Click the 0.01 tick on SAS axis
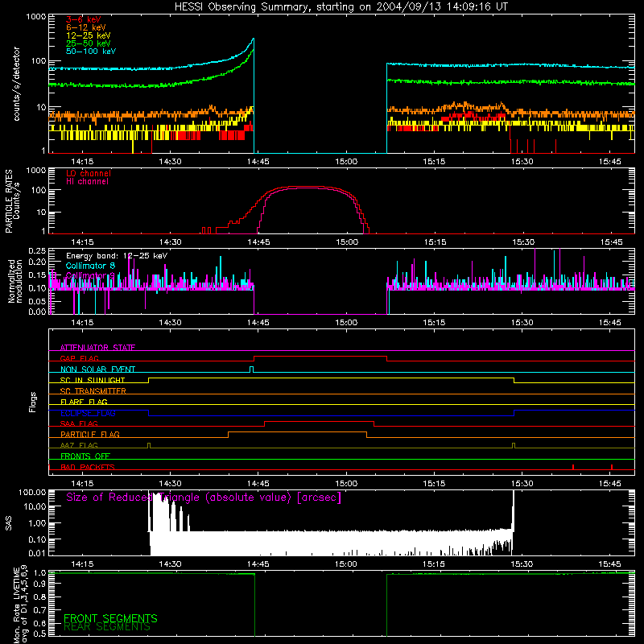The width and height of the screenshot is (644, 644). click(x=37, y=553)
